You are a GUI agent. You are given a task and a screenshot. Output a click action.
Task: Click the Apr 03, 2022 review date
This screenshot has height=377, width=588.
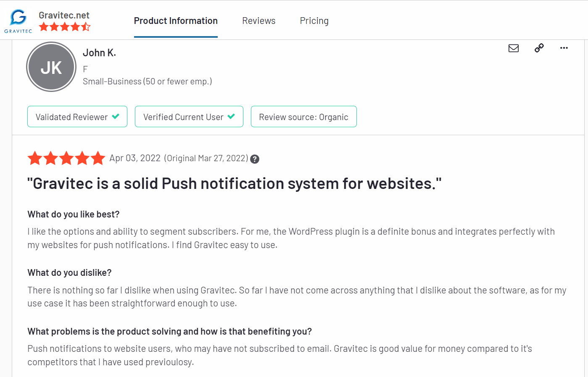[x=135, y=158]
